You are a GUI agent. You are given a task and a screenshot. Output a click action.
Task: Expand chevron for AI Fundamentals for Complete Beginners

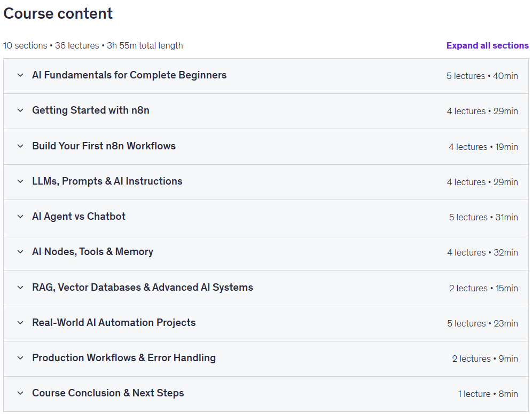click(x=20, y=75)
